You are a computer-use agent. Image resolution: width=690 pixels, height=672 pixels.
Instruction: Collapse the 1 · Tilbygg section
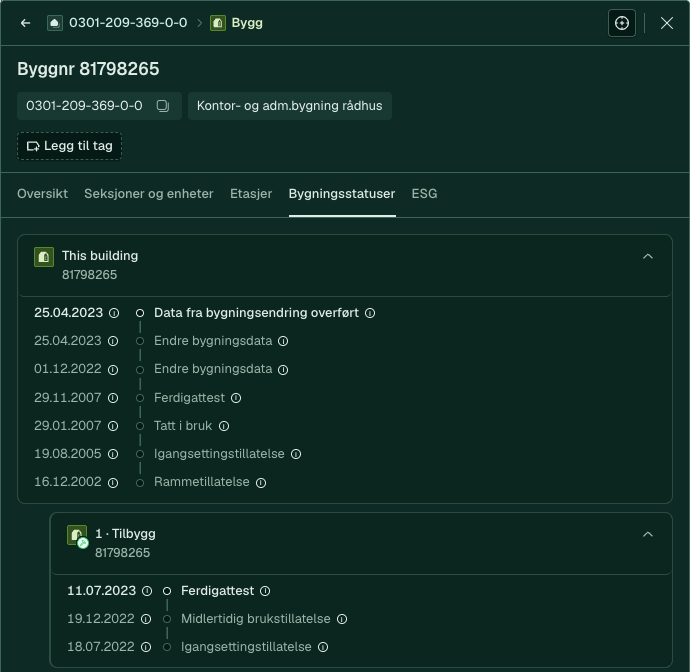point(648,534)
